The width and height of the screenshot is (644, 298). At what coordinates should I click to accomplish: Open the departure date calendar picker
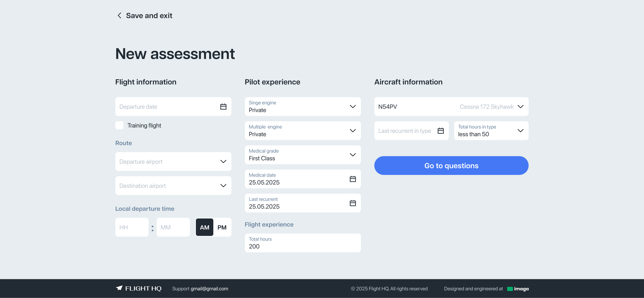pos(223,106)
